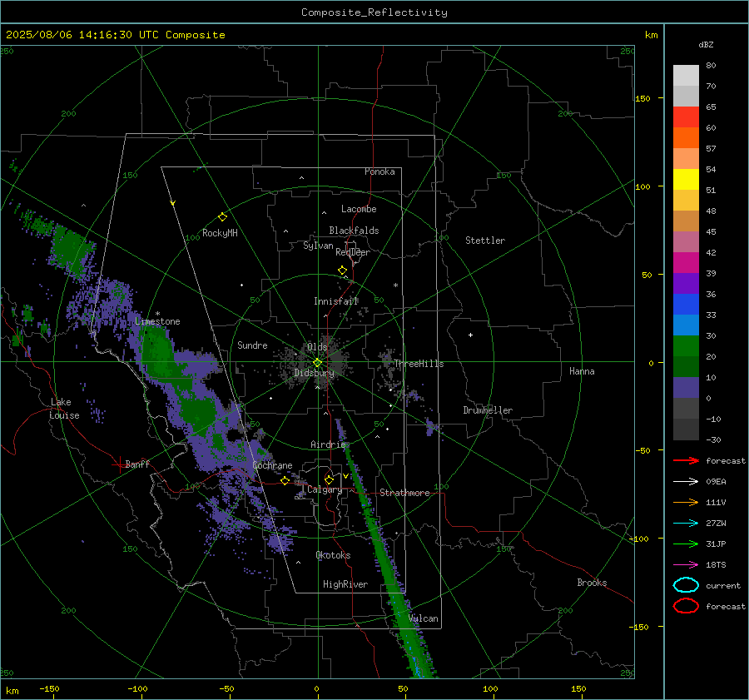Click the Composite_Reflectivity title
The image size is (749, 700).
coord(374,12)
